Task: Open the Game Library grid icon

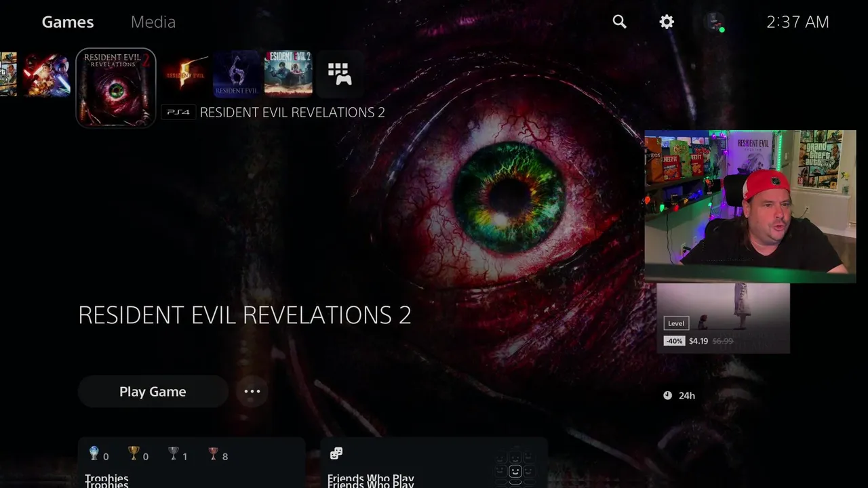Action: [x=340, y=74]
